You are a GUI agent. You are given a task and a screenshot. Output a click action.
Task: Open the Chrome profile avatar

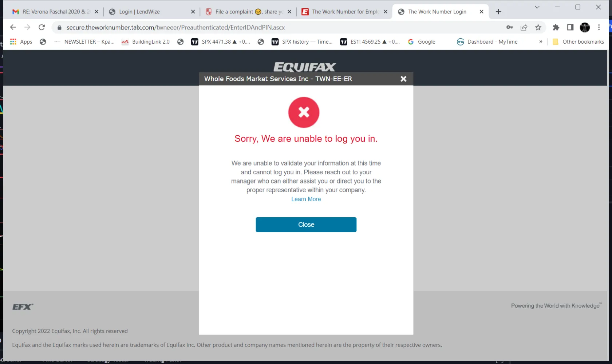(585, 27)
